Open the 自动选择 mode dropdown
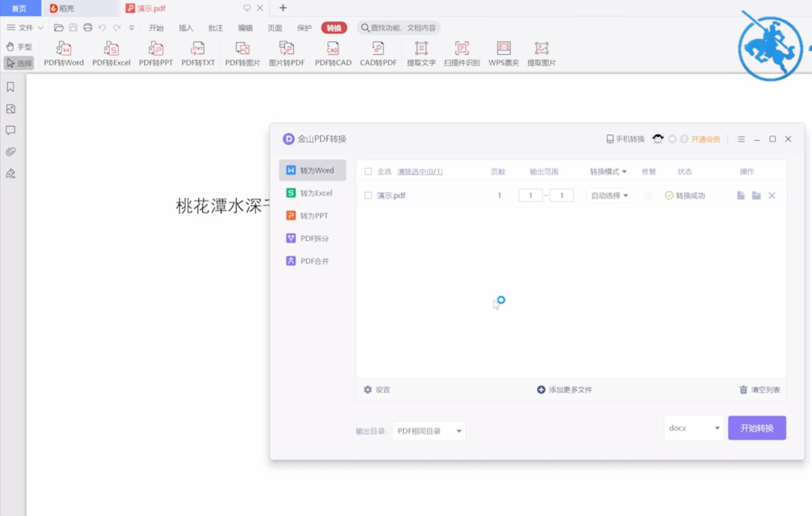Screen dimensions: 812x516 (609, 195)
